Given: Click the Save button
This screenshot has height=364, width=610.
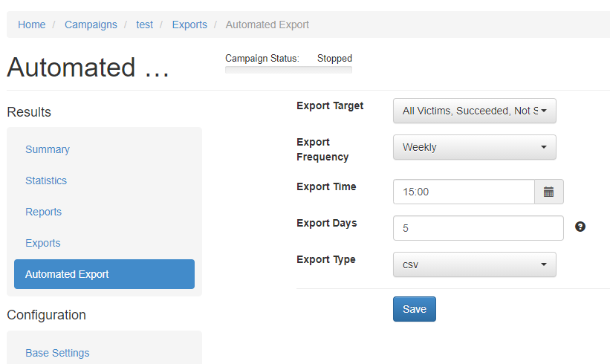Looking at the screenshot, I should click(415, 309).
